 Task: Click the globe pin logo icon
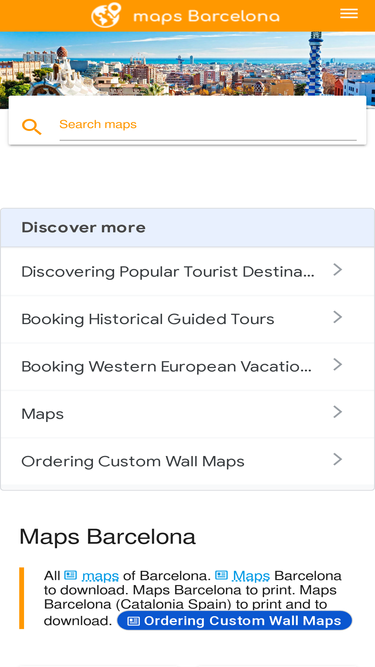[x=106, y=15]
